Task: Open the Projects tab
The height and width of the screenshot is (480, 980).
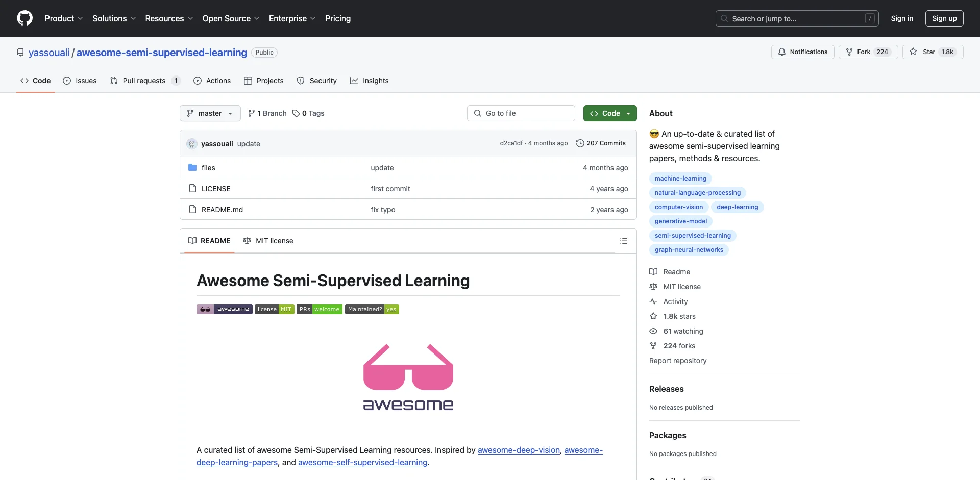Action: [x=264, y=81]
